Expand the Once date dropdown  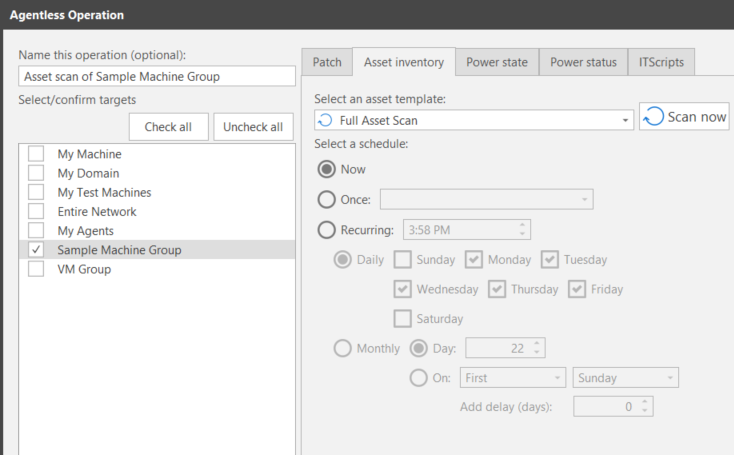[x=584, y=199]
